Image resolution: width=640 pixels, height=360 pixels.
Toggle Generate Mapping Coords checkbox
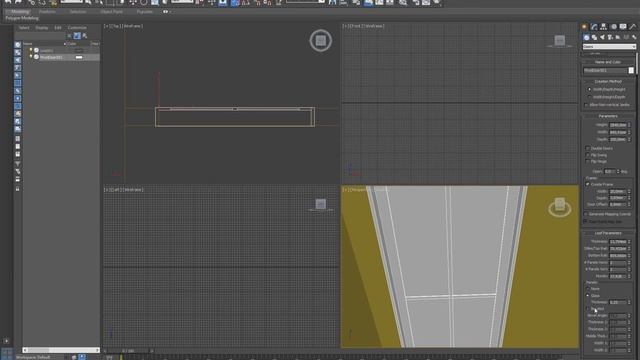coord(586,214)
